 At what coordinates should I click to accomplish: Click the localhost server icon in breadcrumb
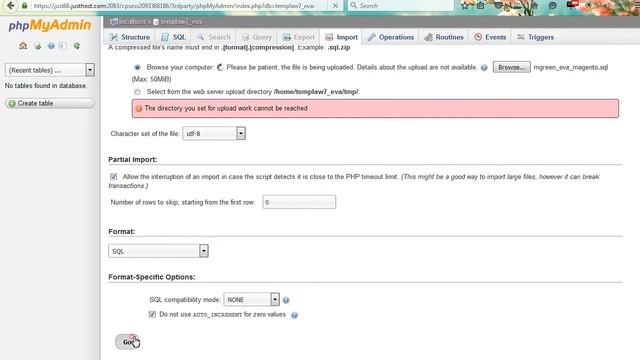pyautogui.click(x=114, y=22)
